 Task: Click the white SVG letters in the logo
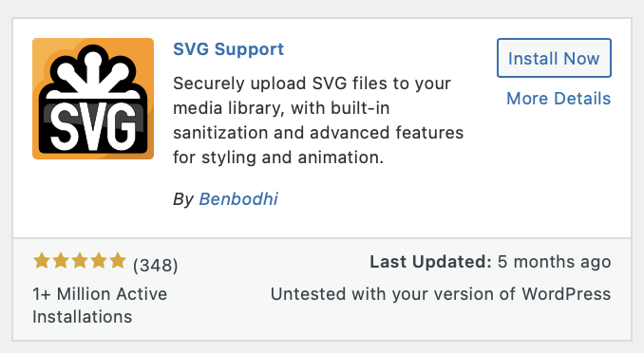point(93,127)
